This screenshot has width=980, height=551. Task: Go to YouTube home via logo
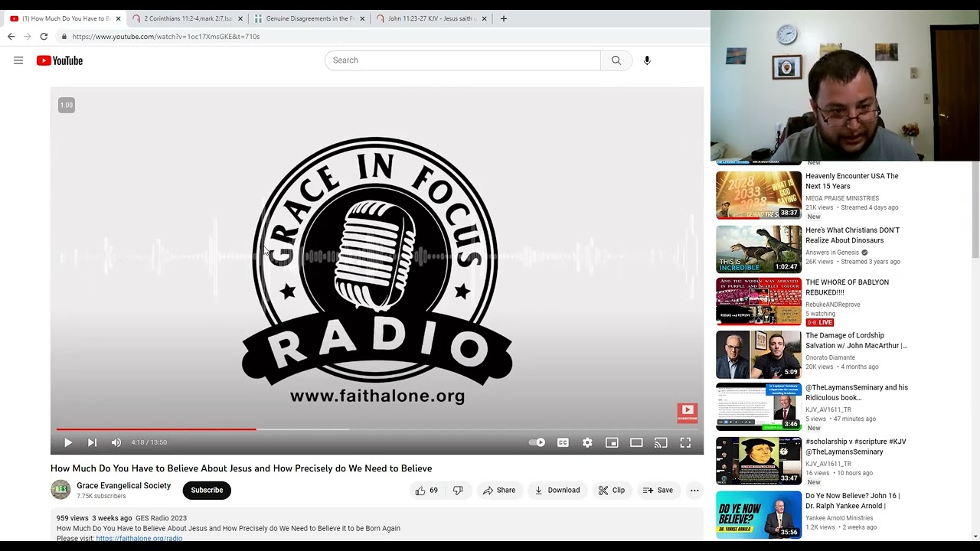point(60,60)
